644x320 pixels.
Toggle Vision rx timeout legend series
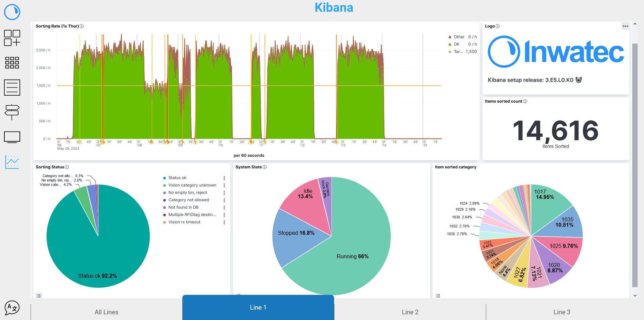tap(184, 222)
